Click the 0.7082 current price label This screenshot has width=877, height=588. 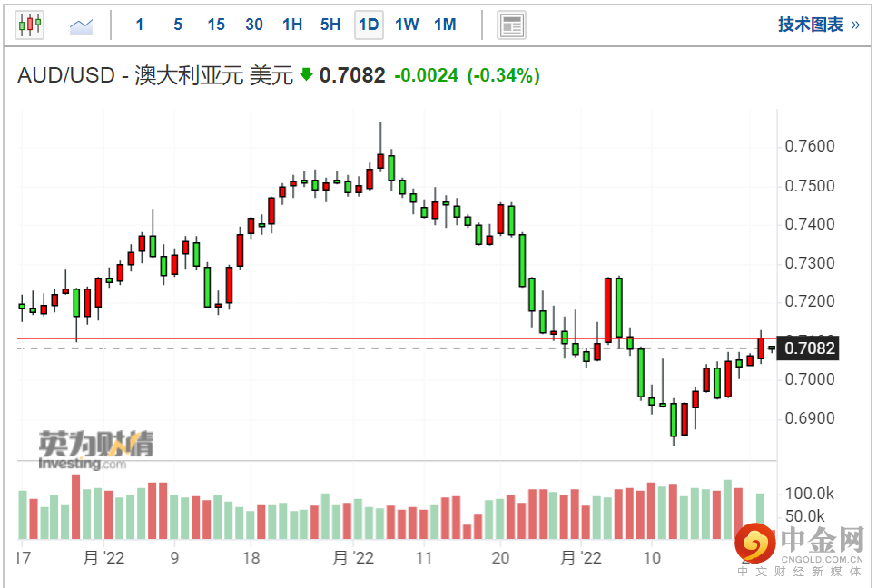click(809, 348)
